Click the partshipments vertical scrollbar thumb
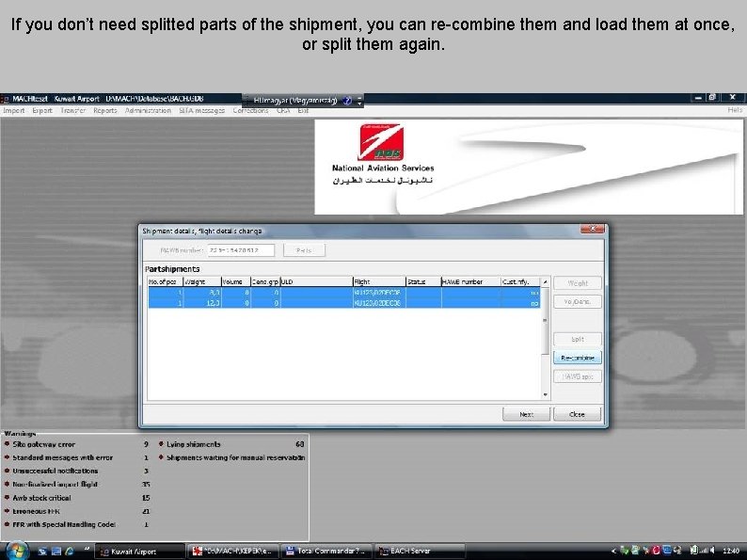 pos(546,320)
